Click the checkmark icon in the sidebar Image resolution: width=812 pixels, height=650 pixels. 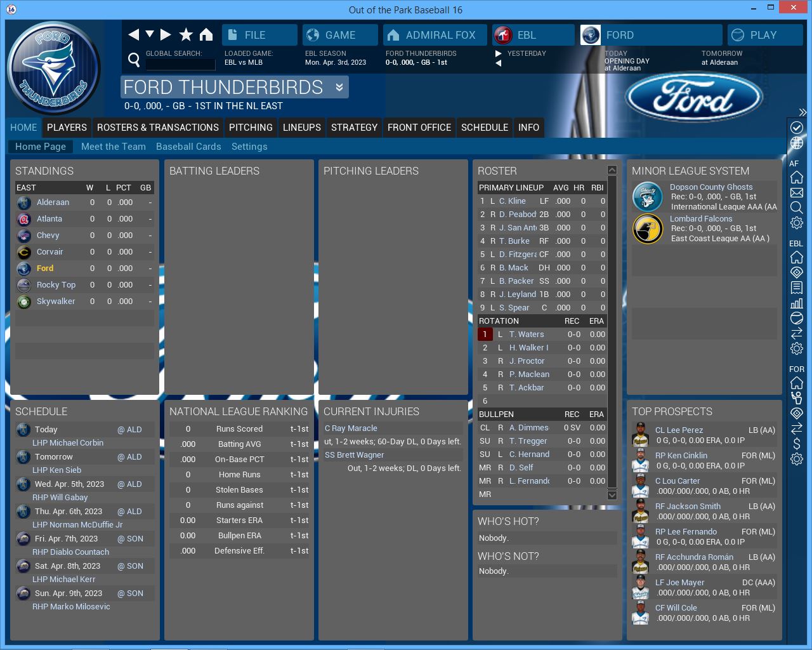[797, 128]
